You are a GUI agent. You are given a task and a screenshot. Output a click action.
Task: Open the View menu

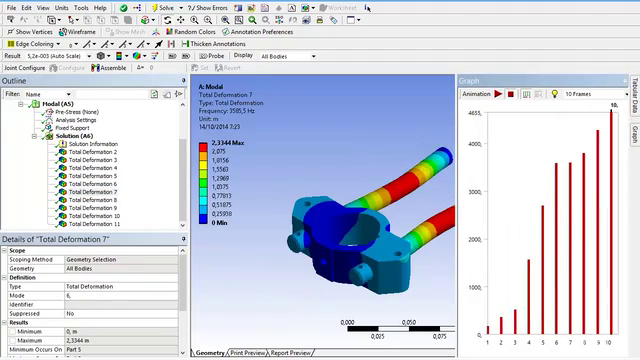pyautogui.click(x=43, y=8)
